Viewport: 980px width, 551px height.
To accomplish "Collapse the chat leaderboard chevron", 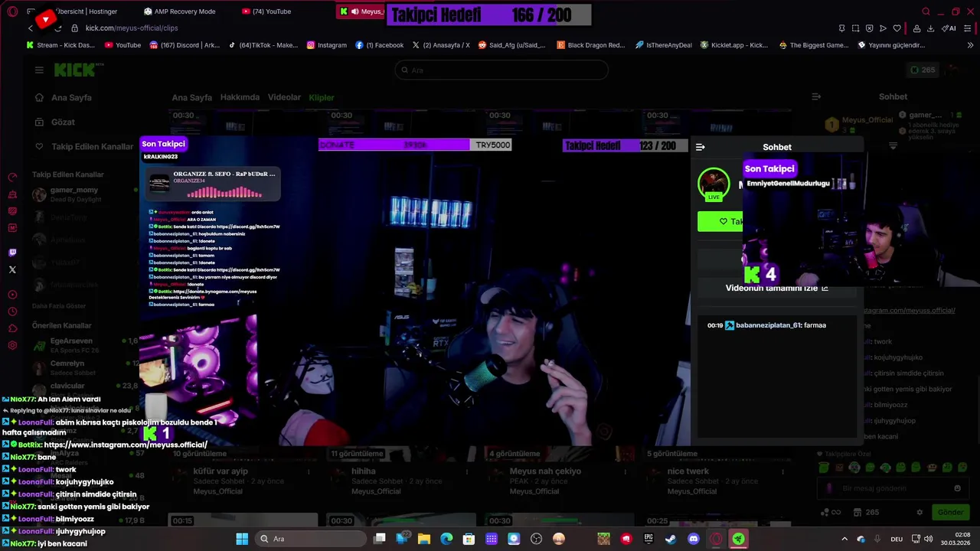I will [x=893, y=145].
